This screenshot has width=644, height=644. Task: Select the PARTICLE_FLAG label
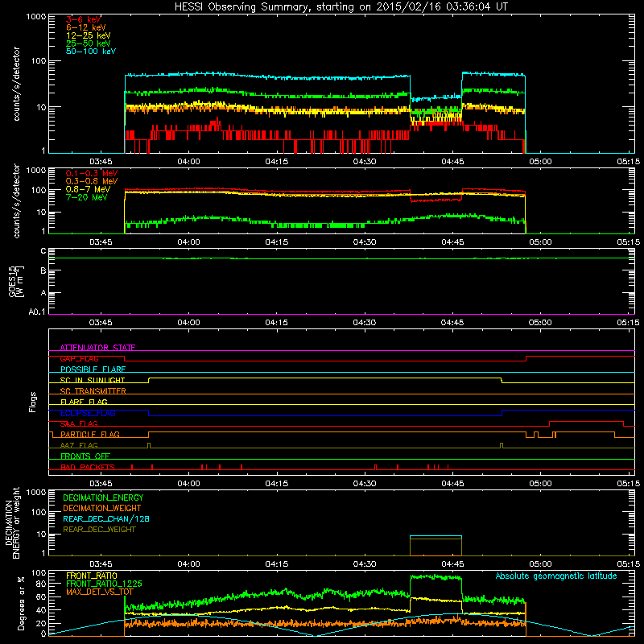tap(90, 435)
